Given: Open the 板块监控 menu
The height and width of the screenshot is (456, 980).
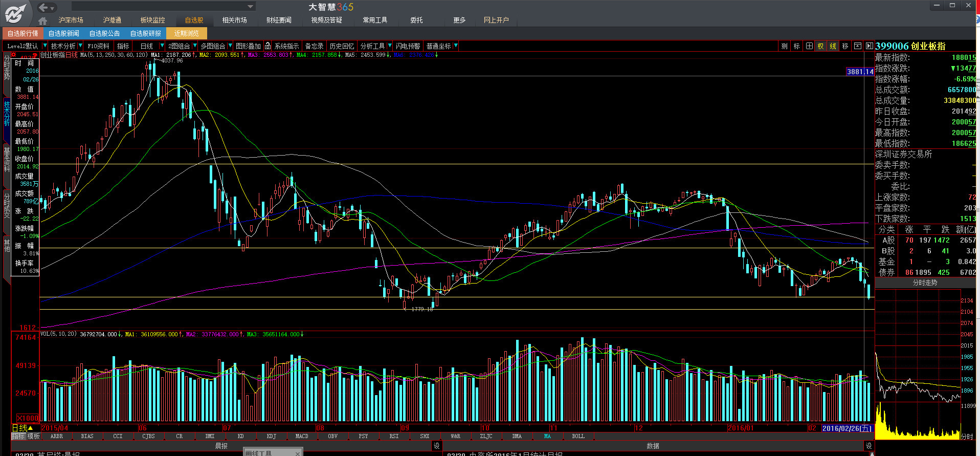Looking at the screenshot, I should 153,20.
